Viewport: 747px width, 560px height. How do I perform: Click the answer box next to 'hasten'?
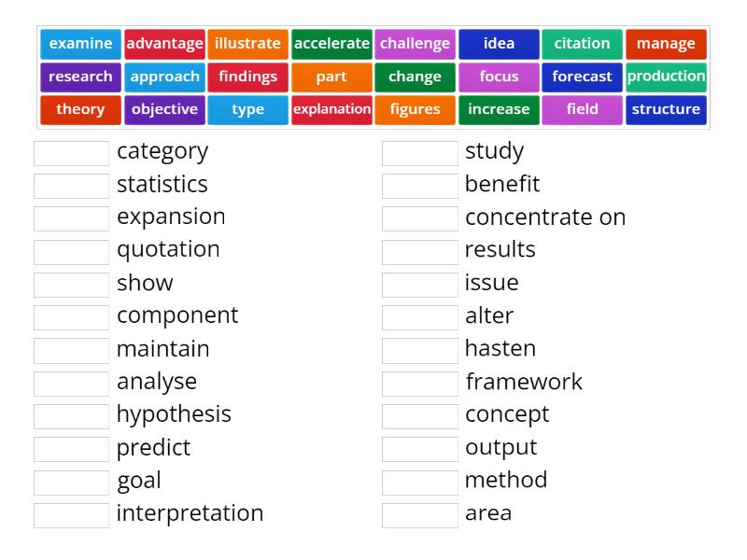pyautogui.click(x=419, y=351)
